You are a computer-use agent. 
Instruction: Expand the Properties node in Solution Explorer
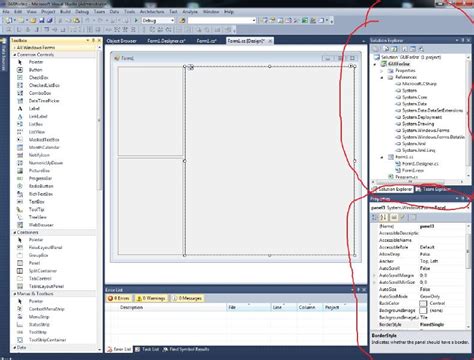pos(382,71)
